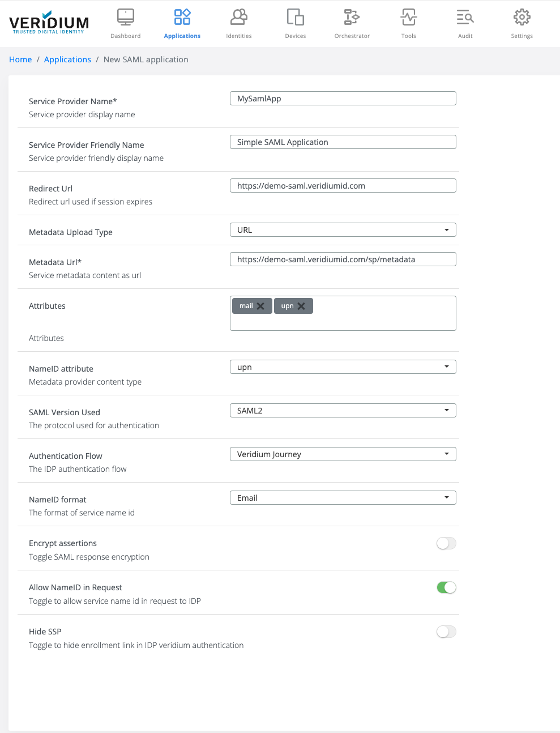
Task: Open the Settings gear icon
Action: coord(521,18)
